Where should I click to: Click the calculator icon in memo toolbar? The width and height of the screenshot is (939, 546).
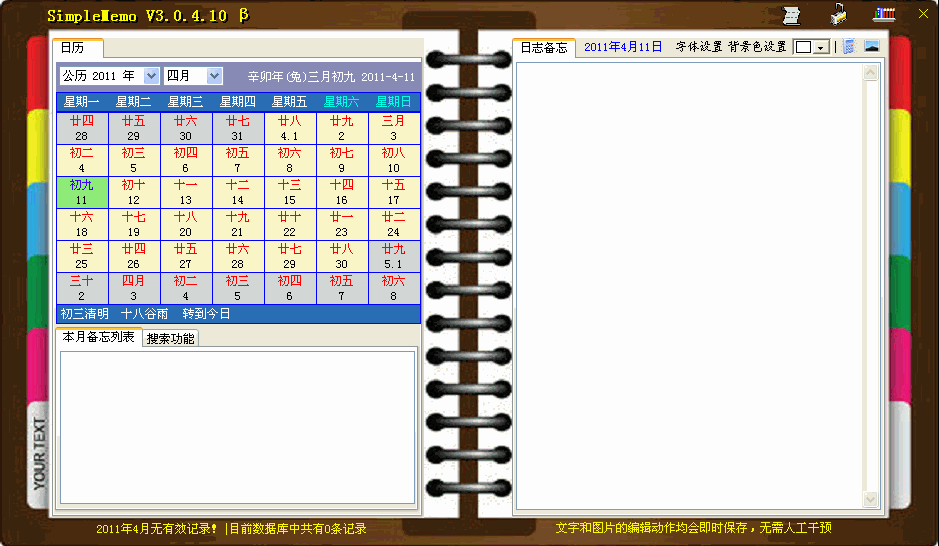click(x=849, y=47)
